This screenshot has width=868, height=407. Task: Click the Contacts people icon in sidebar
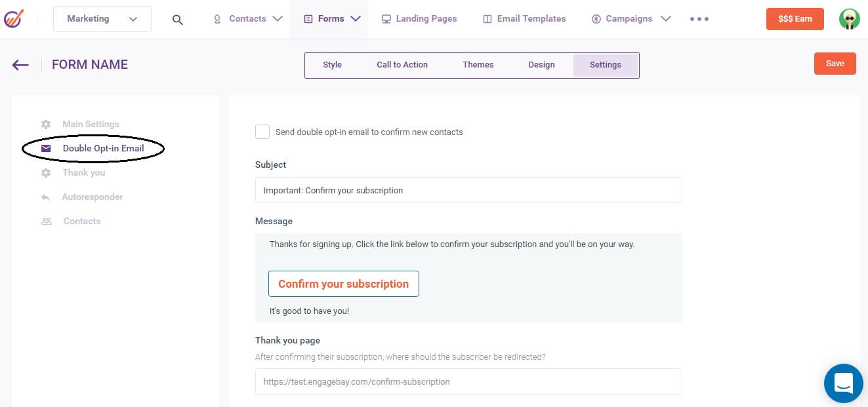[x=45, y=221]
